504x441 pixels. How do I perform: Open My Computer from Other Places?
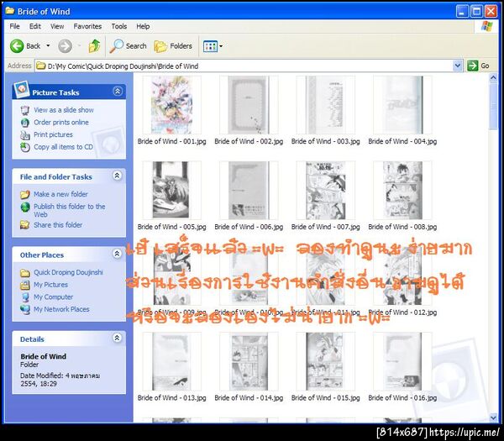[54, 297]
